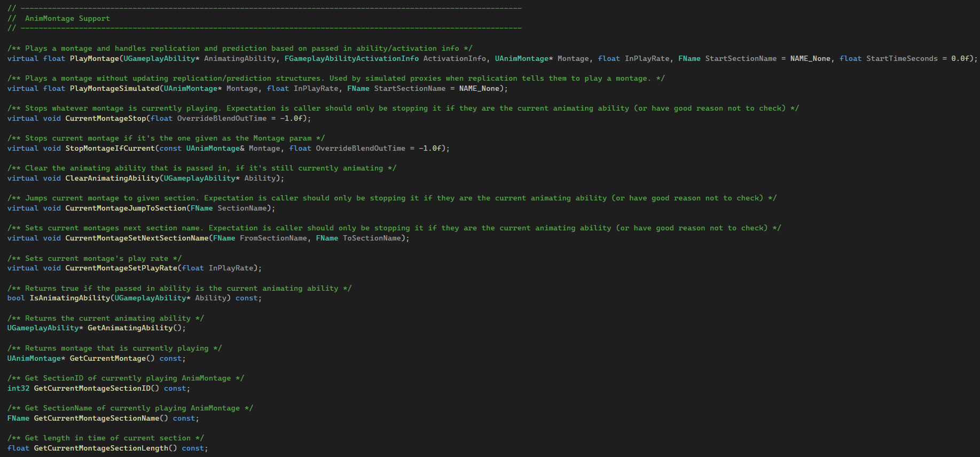Click the comment about simulated proxies
Image resolution: width=980 pixels, height=457 pixels.
click(x=336, y=78)
